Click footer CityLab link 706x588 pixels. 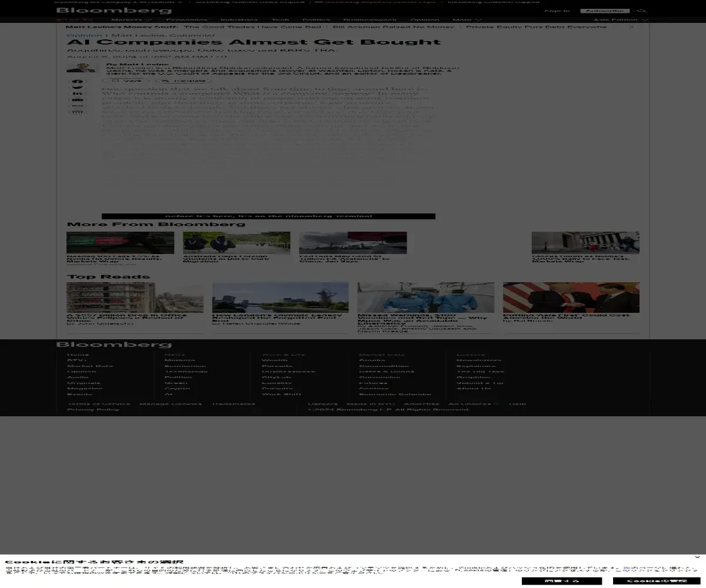tap(276, 377)
